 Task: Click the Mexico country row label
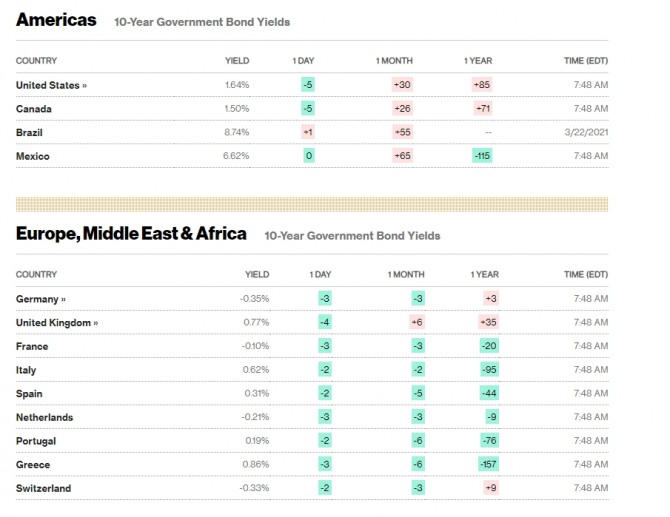pyautogui.click(x=33, y=156)
